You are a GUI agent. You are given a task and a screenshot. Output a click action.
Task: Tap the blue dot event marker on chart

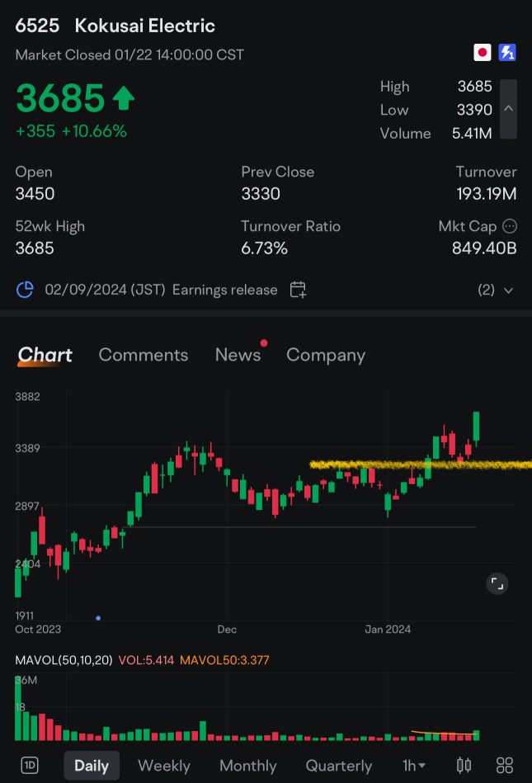(98, 618)
